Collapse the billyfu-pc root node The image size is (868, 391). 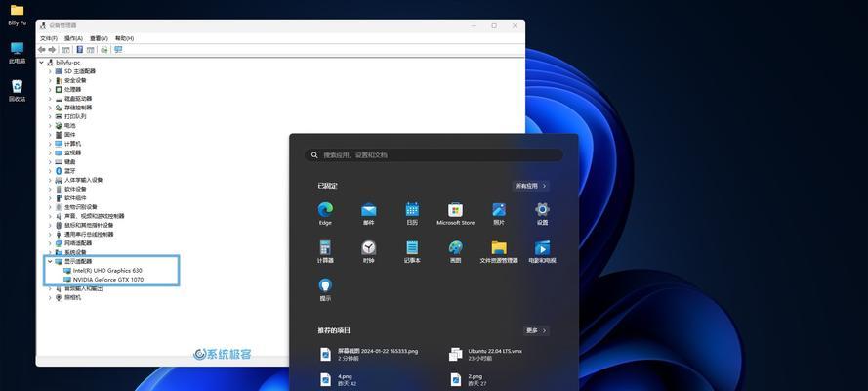click(42, 63)
